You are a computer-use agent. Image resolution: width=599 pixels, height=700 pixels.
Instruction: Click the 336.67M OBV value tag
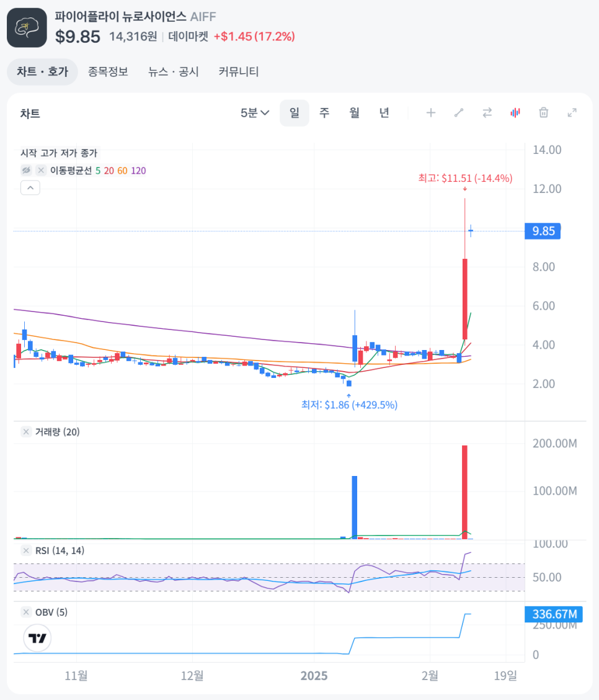point(554,614)
